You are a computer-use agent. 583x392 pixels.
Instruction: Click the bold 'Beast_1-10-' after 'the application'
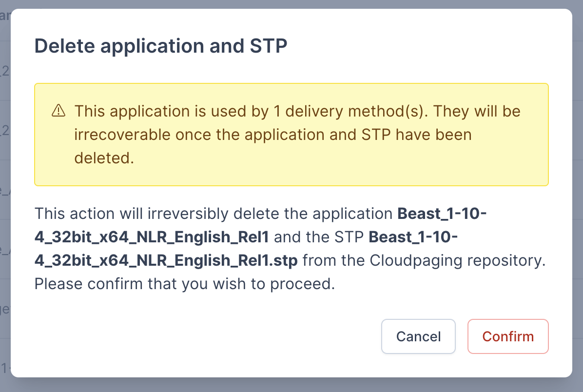pos(442,214)
